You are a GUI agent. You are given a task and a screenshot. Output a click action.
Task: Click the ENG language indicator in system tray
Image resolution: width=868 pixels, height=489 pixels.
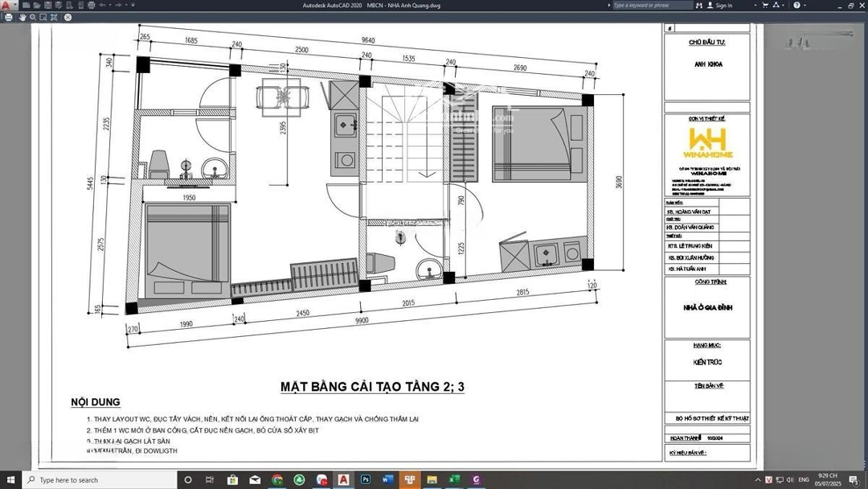[803, 480]
